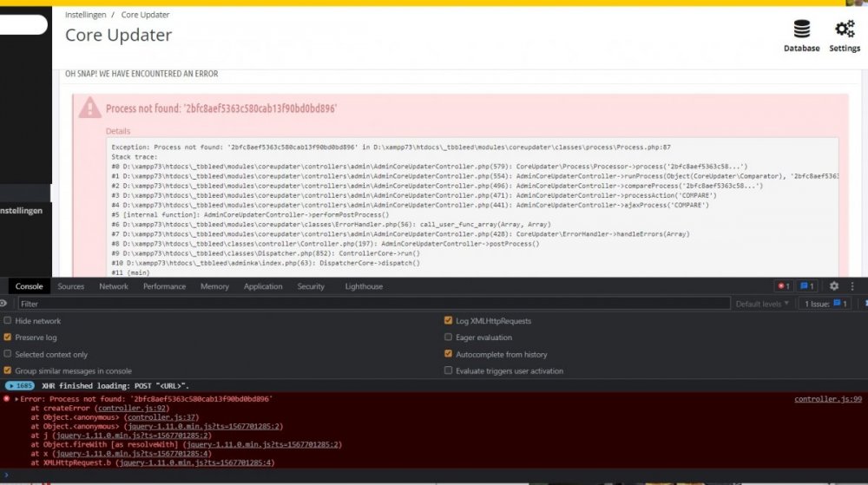Switch to the Network tab
This screenshot has height=485, width=868.
pos(114,286)
